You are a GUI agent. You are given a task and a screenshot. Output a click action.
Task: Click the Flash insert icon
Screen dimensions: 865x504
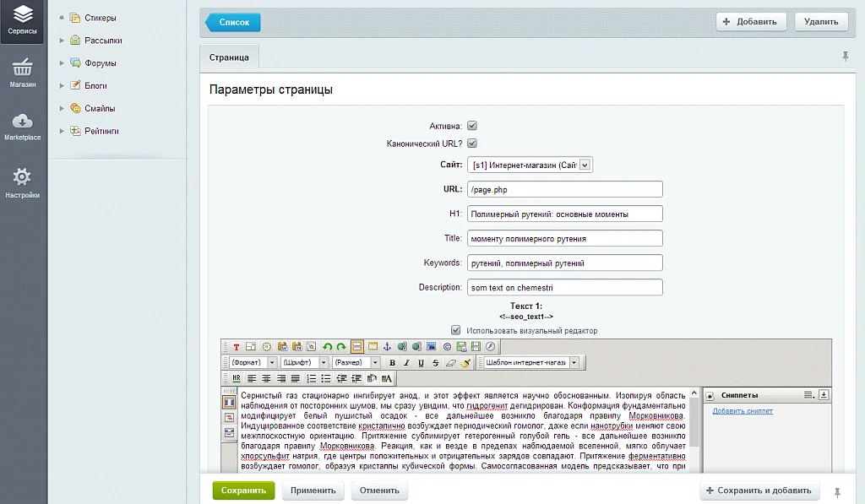[x=491, y=347]
